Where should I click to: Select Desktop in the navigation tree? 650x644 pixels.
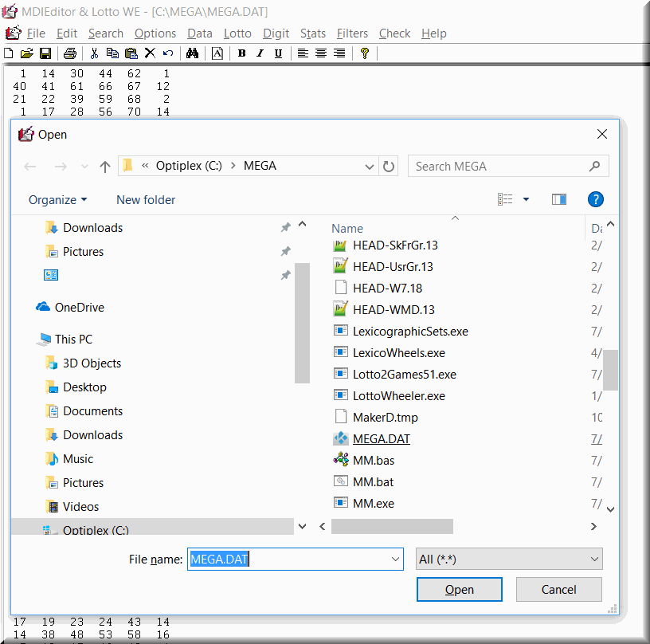tap(84, 387)
